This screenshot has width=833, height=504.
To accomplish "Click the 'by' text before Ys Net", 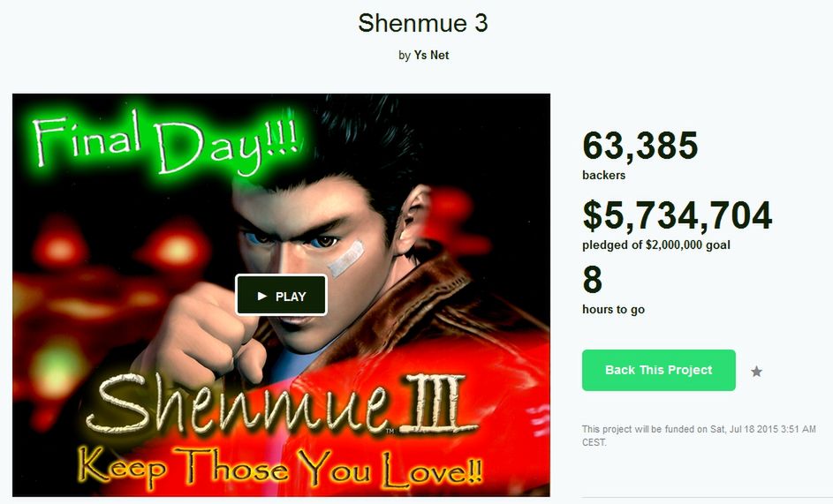I will [x=405, y=56].
